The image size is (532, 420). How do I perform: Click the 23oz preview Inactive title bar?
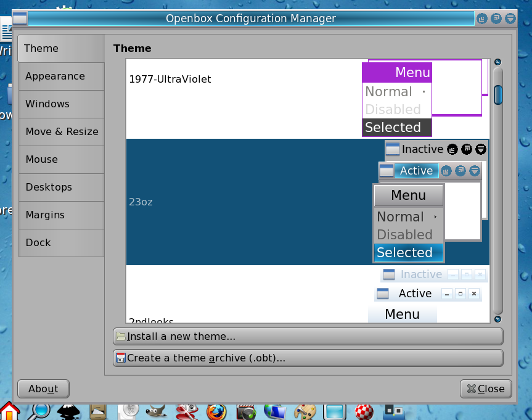tap(436, 149)
